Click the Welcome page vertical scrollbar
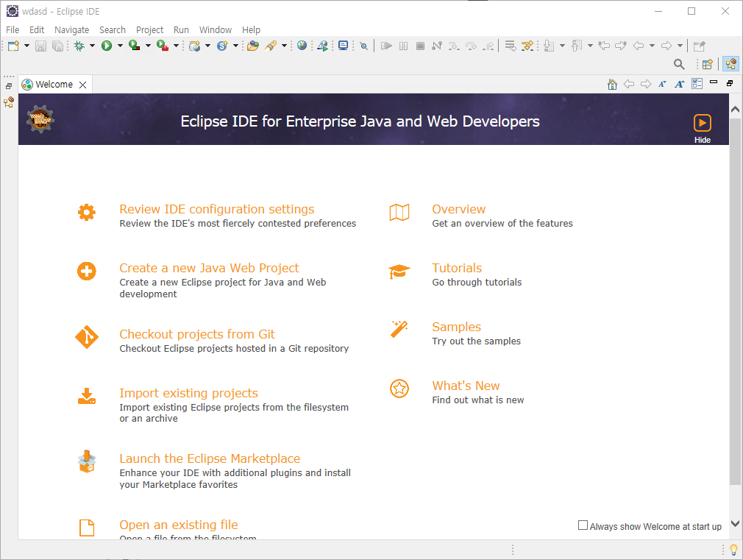Image resolution: width=743 pixels, height=560 pixels. pyautogui.click(x=735, y=302)
